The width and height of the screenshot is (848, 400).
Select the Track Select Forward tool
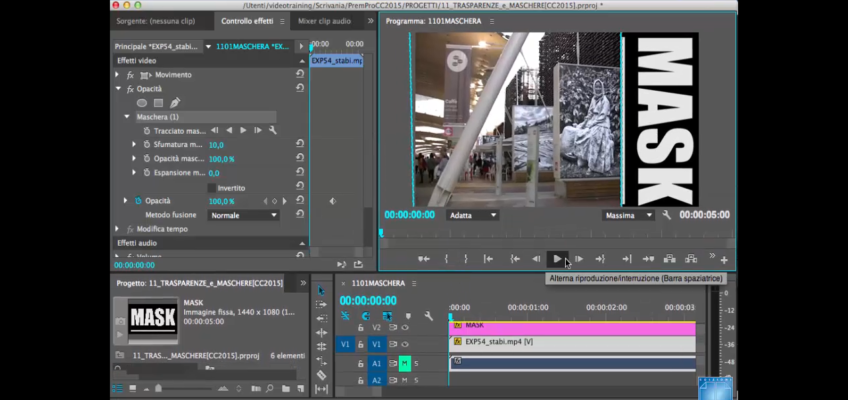pos(321,304)
